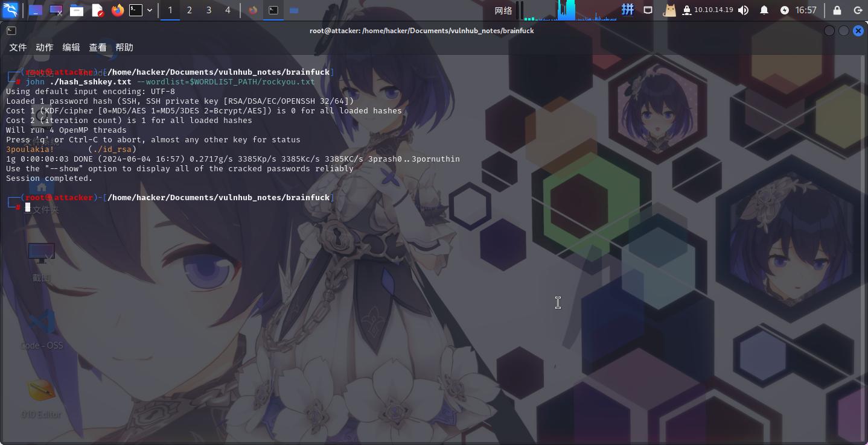Click the --wordlist=$WORDLIST_PATH/rockyou.txt option text

click(x=226, y=82)
